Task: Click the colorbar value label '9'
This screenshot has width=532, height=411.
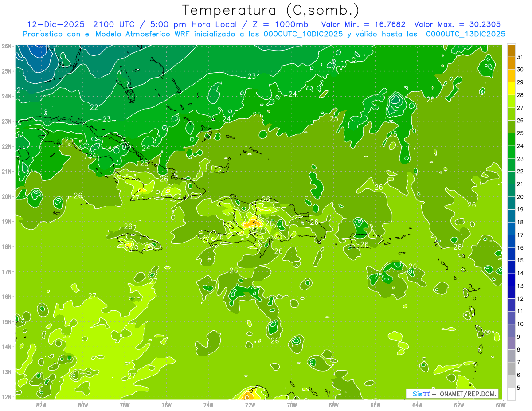Action: (x=519, y=337)
